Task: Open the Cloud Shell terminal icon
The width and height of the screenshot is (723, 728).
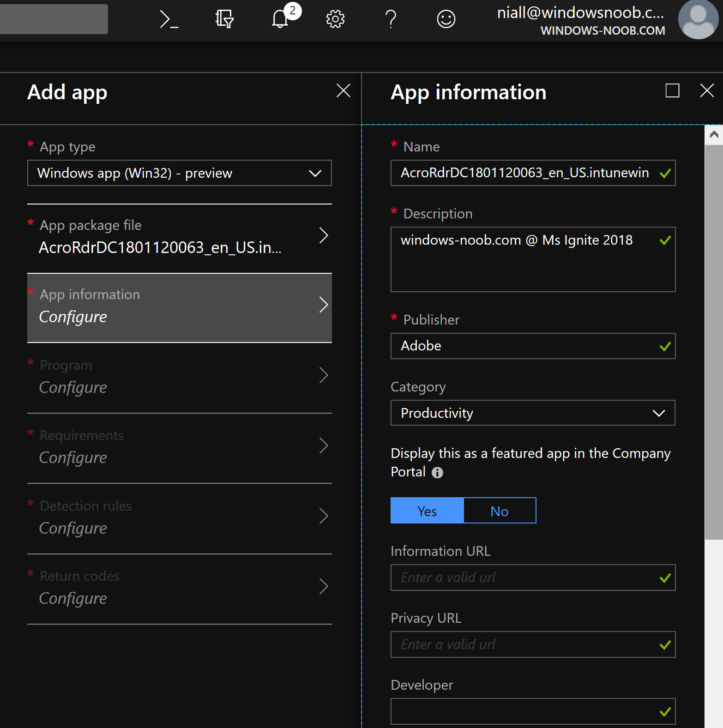Action: point(169,19)
